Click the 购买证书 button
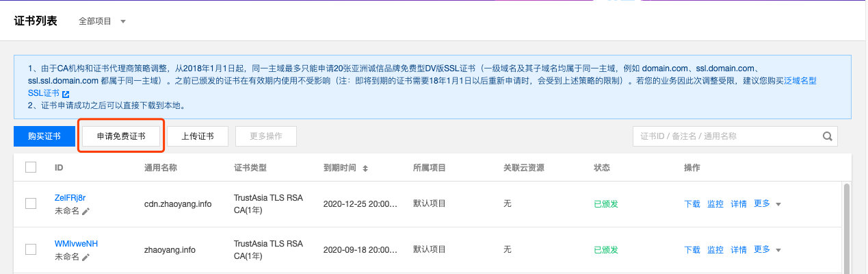Viewport: 868px width, 274px height. tap(44, 136)
